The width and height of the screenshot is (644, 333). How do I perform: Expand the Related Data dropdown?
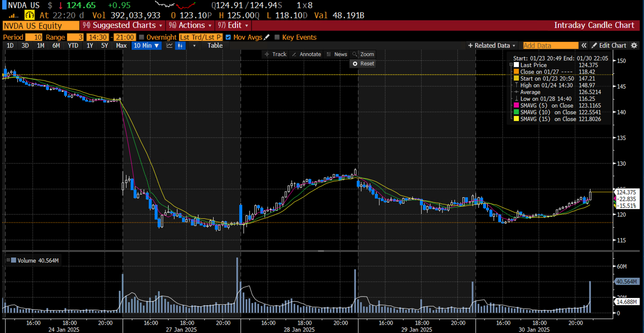(x=492, y=46)
